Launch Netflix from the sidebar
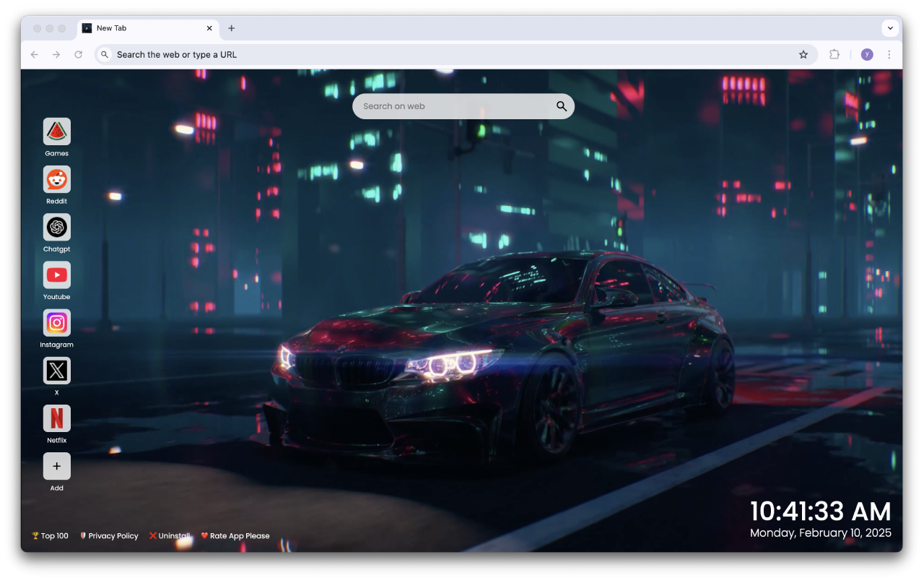Image resolution: width=924 pixels, height=578 pixels. 56,418
